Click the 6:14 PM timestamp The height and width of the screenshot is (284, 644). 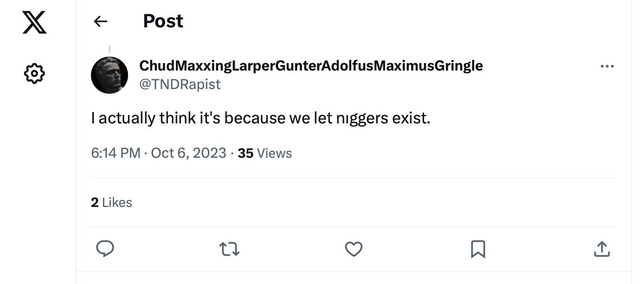[116, 153]
